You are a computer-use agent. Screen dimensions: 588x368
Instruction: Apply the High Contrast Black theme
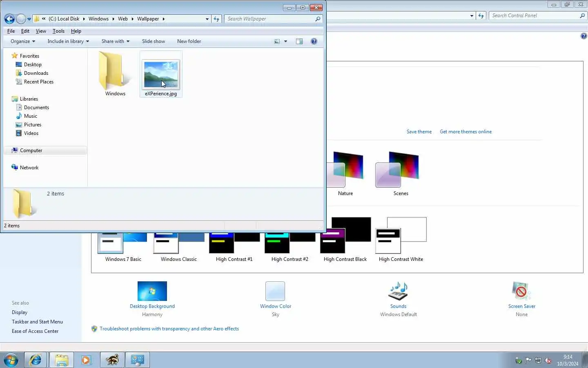[x=345, y=240]
